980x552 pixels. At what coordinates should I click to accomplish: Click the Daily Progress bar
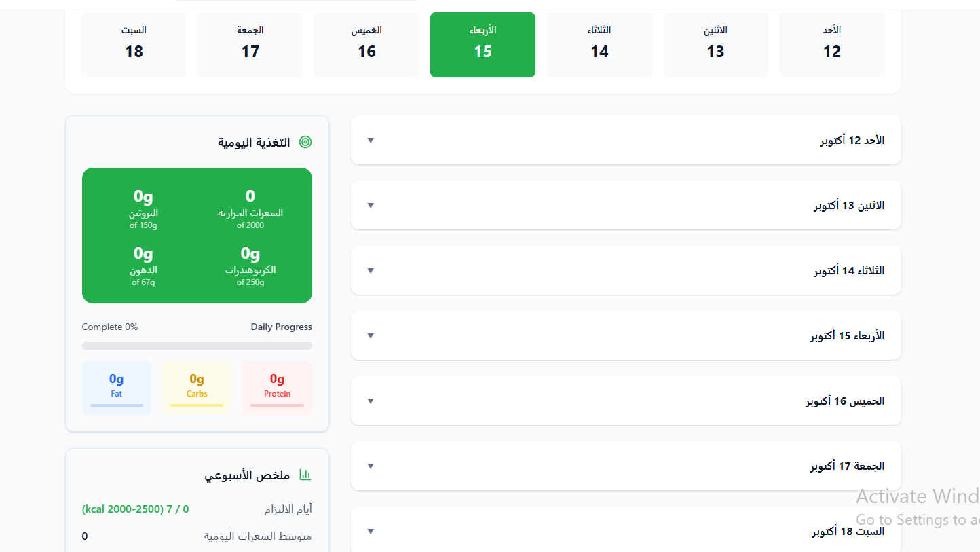197,346
